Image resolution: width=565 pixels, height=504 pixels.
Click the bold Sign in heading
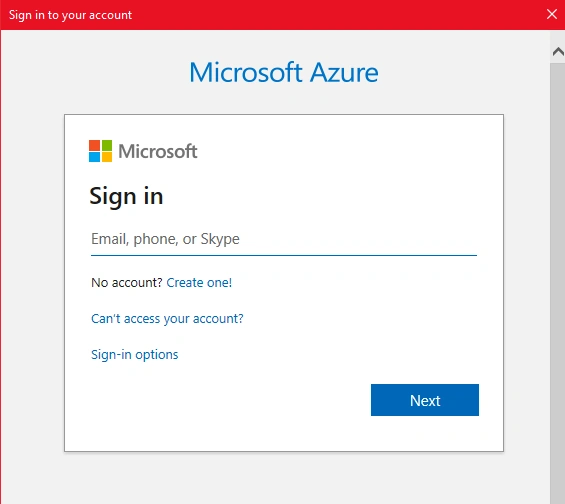pos(126,197)
